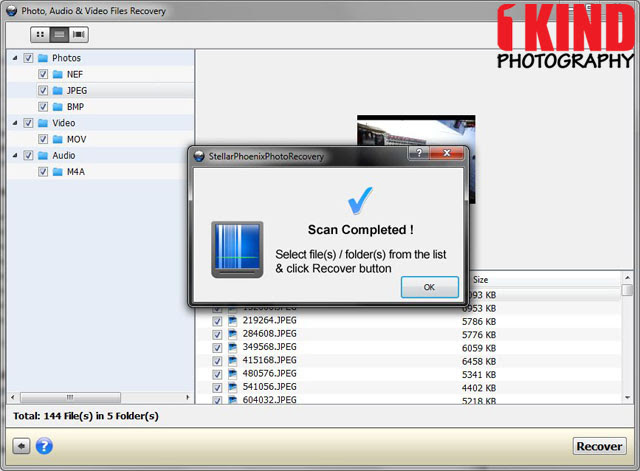Click the Photos folder icon
640x471 pixels.
click(x=43, y=58)
